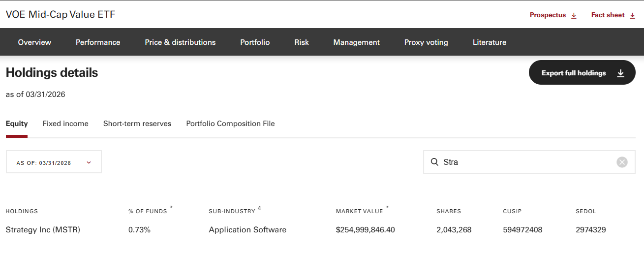This screenshot has height=256, width=644.
Task: Click download icon in Export full holdings
Action: [x=620, y=73]
